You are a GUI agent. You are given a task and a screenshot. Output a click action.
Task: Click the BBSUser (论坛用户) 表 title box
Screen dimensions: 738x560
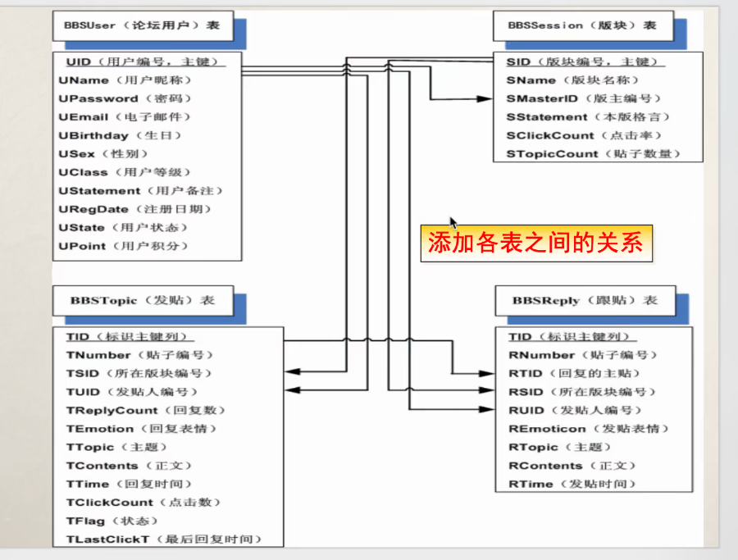pyautogui.click(x=143, y=26)
